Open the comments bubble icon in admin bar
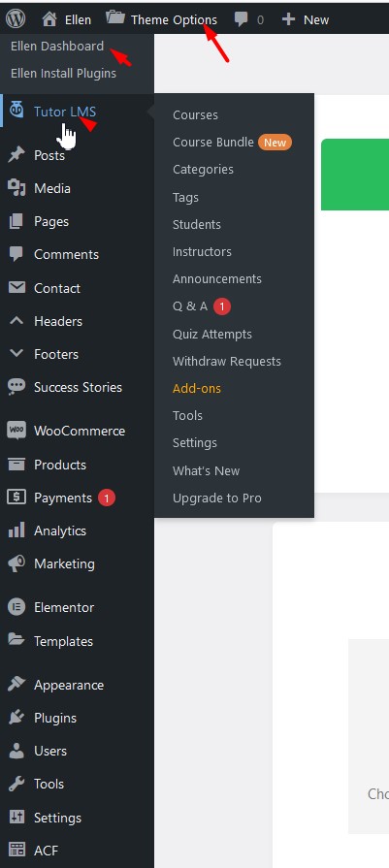Screen dimensions: 389x868 [x=241, y=19]
